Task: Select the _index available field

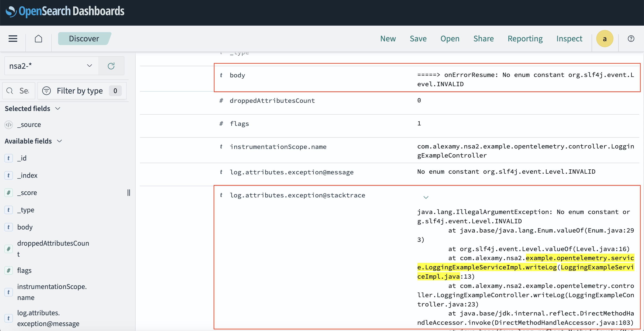Action: tap(27, 175)
